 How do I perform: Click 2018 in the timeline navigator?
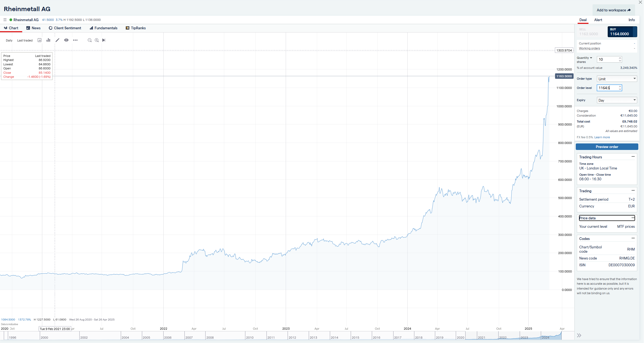[419, 338]
